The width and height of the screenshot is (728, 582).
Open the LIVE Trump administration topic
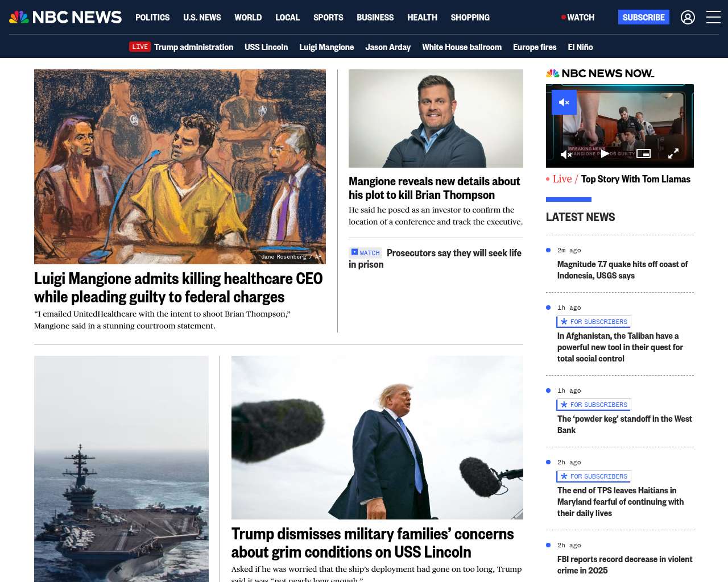[x=181, y=47]
